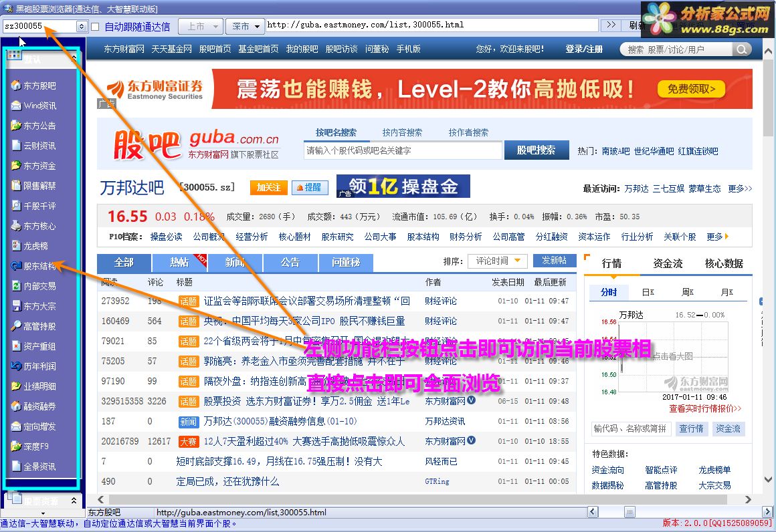Viewport: 776px width, 532px height.
Task: Open 免费领取> banner button
Action: coord(691,89)
